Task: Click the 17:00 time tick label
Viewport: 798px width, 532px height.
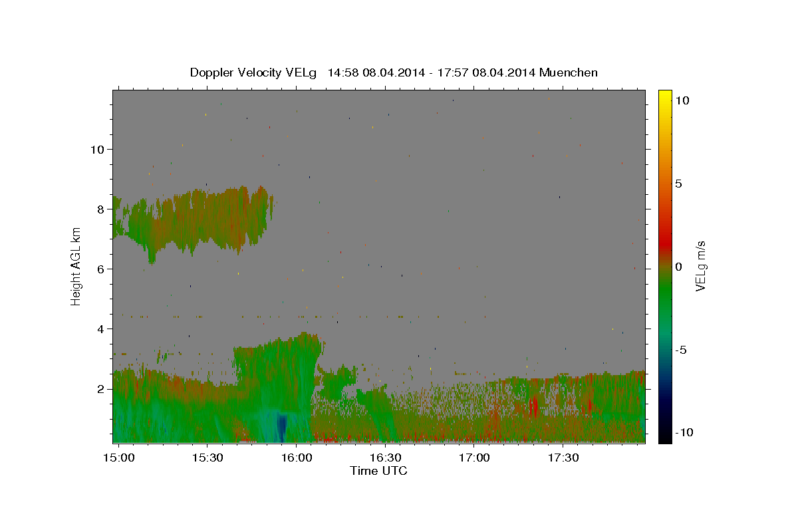Action: 474,458
